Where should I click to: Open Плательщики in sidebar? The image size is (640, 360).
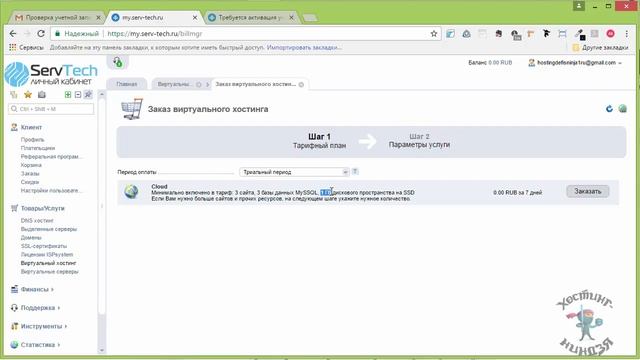(38, 148)
